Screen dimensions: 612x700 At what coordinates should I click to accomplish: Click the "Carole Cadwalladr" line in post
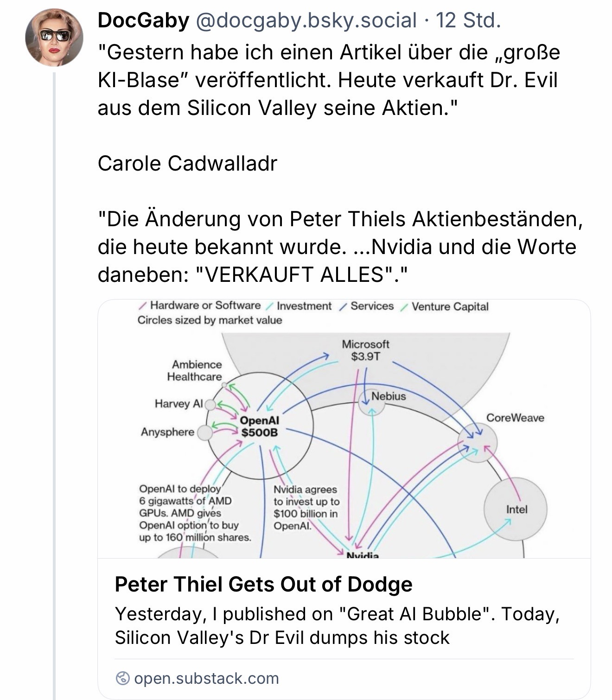pos(187,163)
